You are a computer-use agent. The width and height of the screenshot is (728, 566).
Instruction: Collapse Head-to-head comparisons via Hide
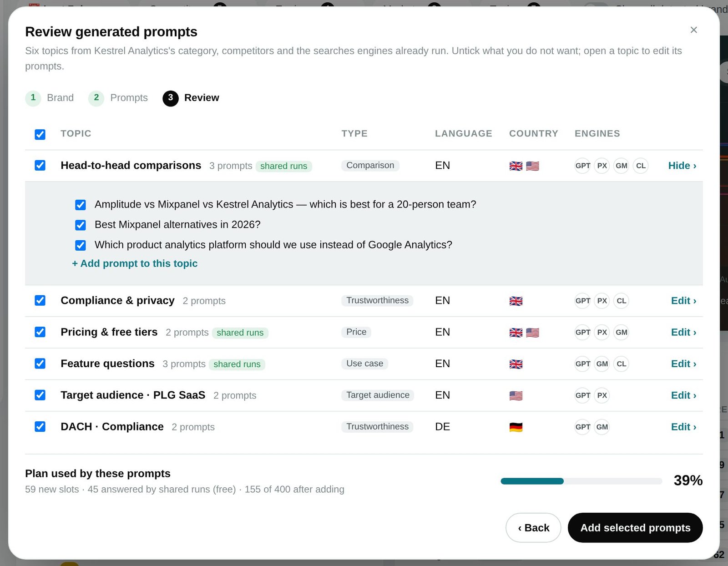point(682,166)
